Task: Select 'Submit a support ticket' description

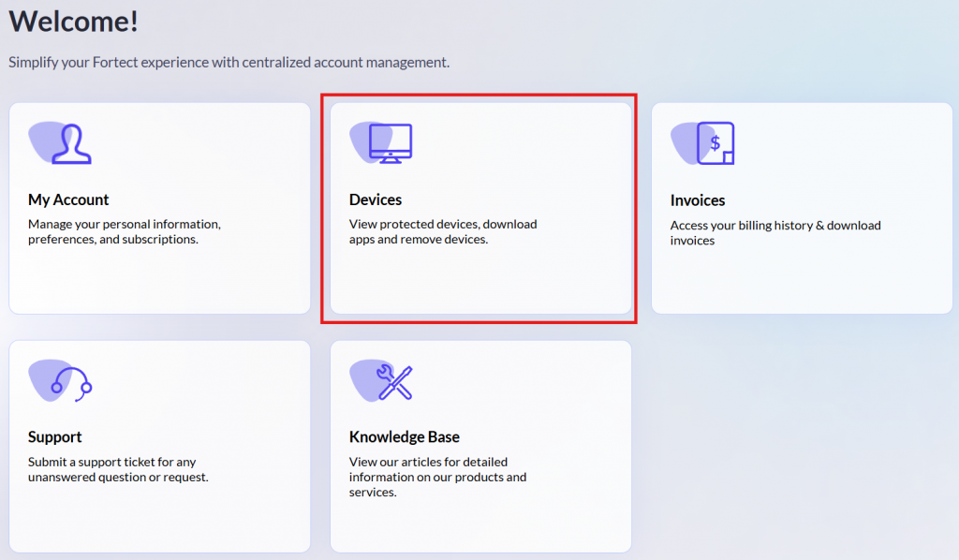Action: coord(119,469)
